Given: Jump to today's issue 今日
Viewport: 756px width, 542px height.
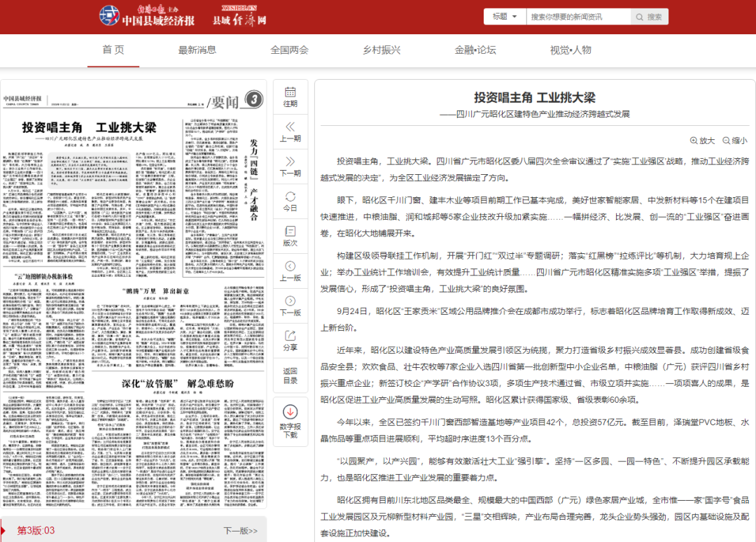Looking at the screenshot, I should tap(290, 201).
